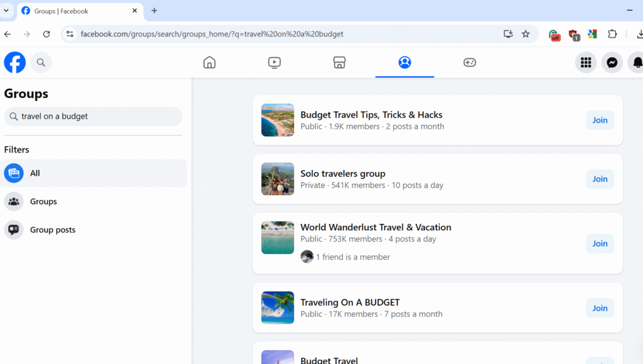The image size is (643, 364).
Task: Open the Gaming icon
Action: tap(470, 62)
